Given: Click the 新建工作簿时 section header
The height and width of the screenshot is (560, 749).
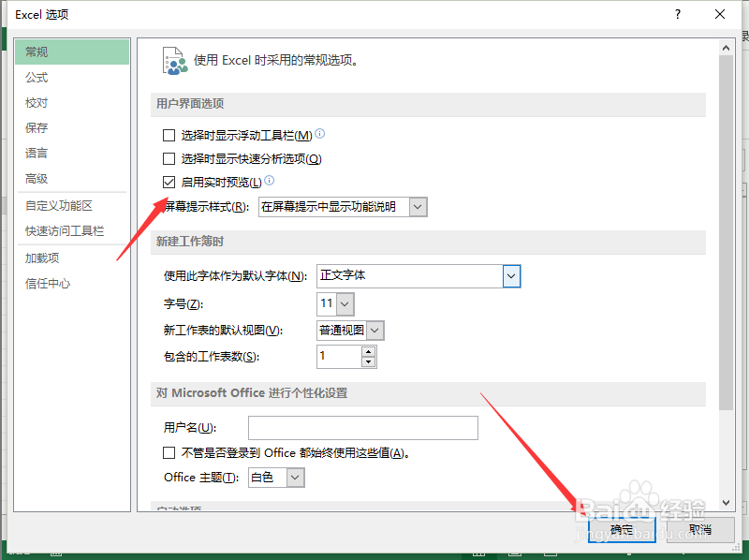Looking at the screenshot, I should [428, 242].
